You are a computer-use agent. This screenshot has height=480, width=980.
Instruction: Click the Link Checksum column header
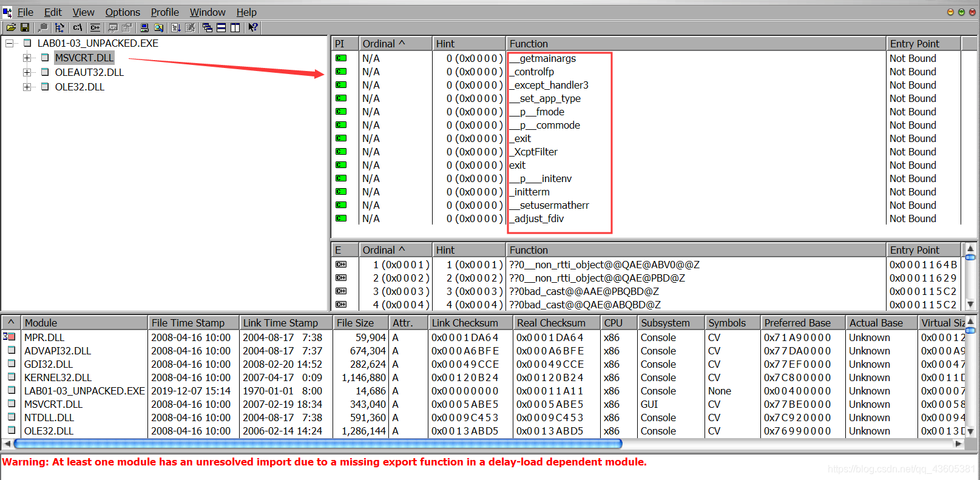[471, 323]
